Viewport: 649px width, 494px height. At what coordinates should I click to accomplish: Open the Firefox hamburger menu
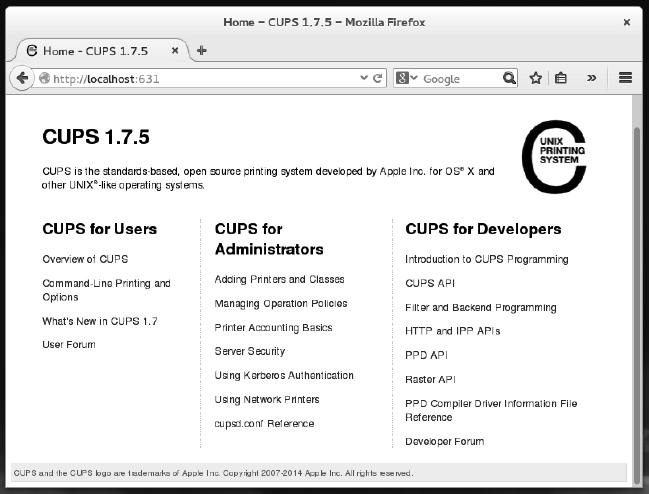click(x=625, y=78)
